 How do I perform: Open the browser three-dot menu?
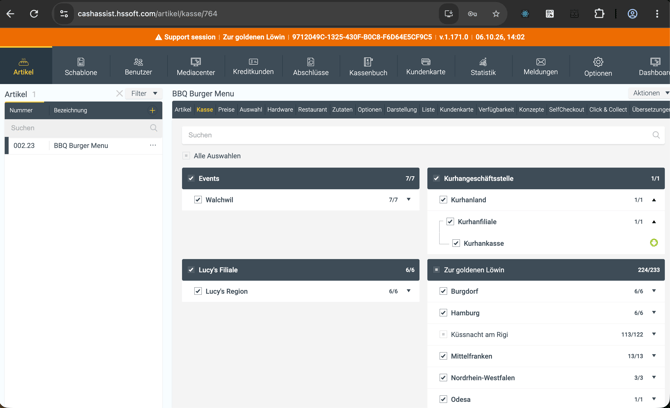coord(657,14)
